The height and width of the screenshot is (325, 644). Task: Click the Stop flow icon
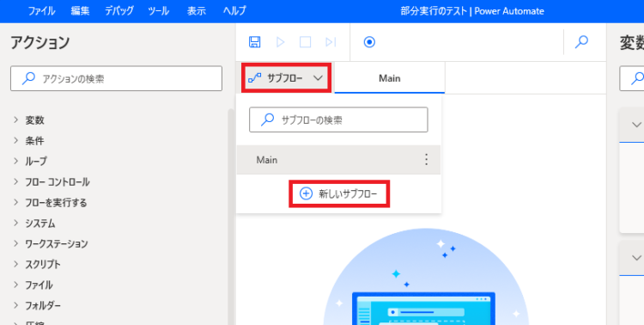click(305, 42)
